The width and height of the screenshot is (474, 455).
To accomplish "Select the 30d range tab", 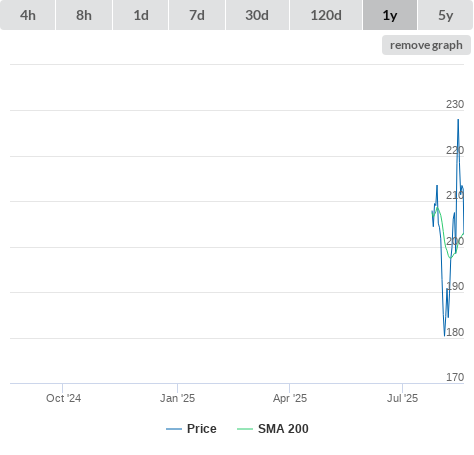I will (x=257, y=15).
